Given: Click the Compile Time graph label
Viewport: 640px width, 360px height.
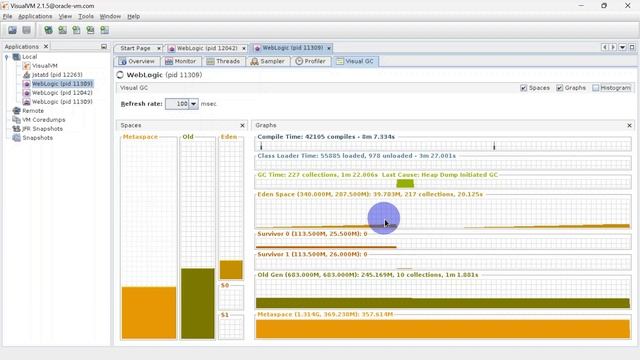Looking at the screenshot, I should (326, 137).
